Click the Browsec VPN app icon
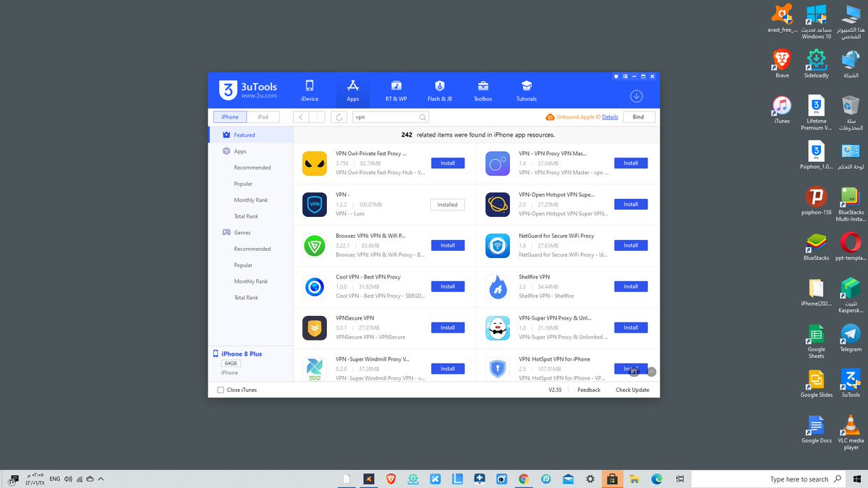 (315, 246)
